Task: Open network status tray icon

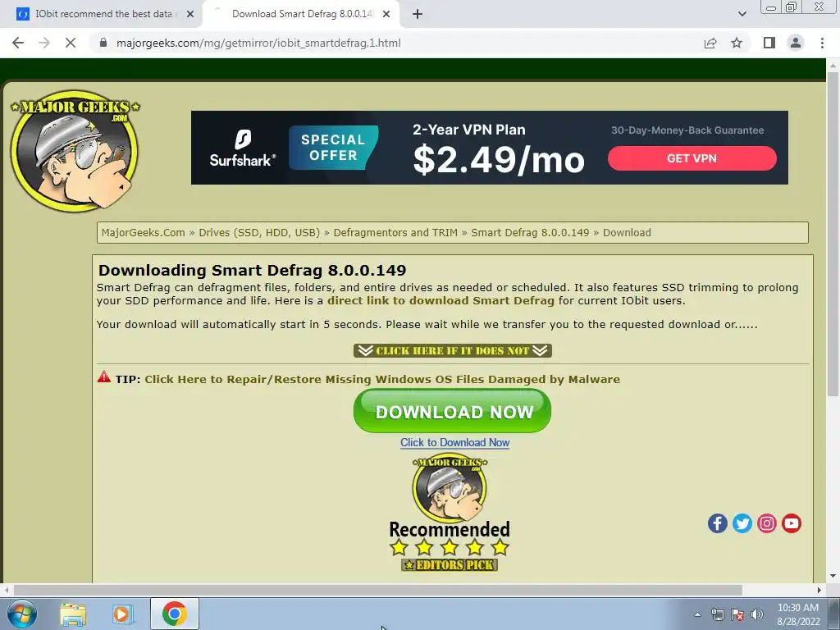Action: pos(717,614)
